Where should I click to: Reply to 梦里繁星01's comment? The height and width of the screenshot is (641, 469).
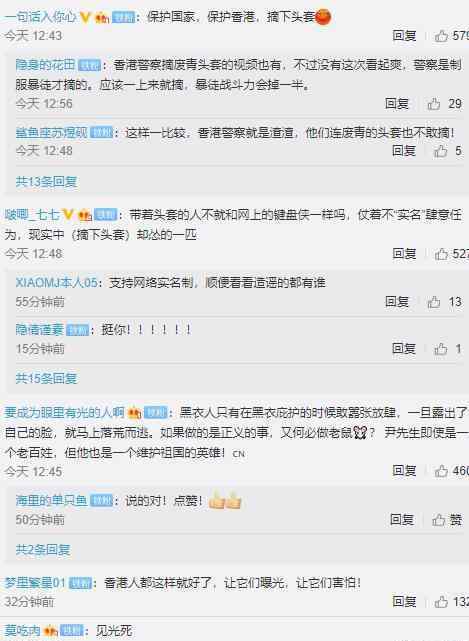(x=404, y=601)
